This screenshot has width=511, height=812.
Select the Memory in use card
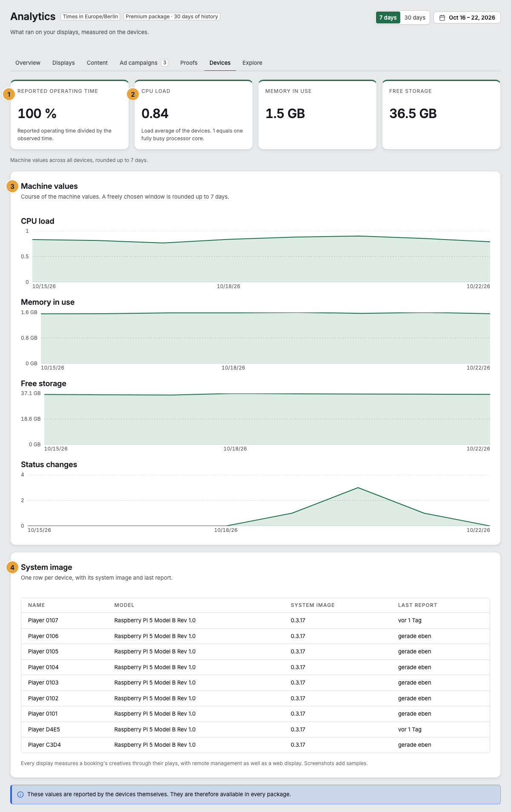point(317,115)
